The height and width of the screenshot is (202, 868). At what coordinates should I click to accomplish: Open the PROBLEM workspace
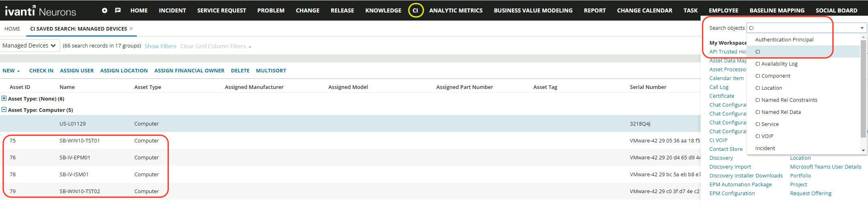[271, 10]
